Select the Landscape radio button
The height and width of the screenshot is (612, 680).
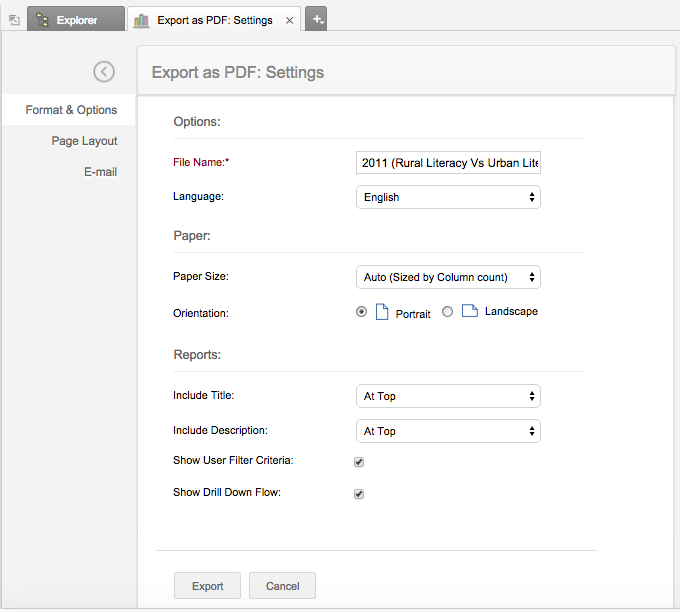(x=448, y=312)
